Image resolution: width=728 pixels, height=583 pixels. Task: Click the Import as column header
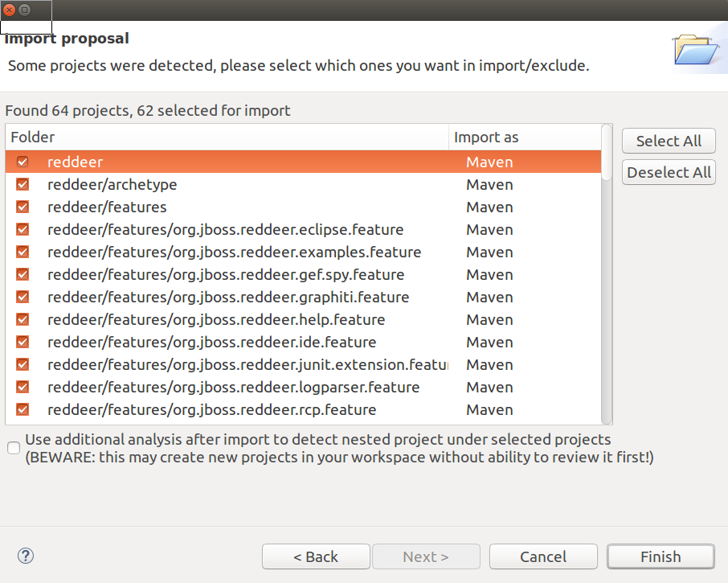[x=522, y=138]
